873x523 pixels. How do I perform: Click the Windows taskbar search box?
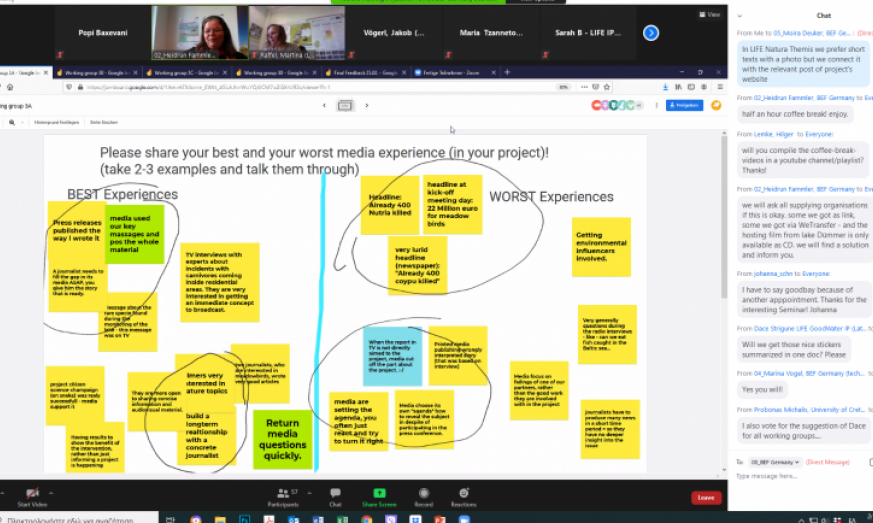(79, 519)
